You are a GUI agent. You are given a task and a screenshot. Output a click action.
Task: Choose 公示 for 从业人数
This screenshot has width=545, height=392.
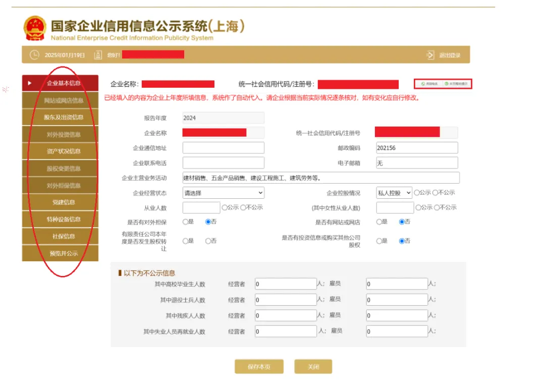225,207
